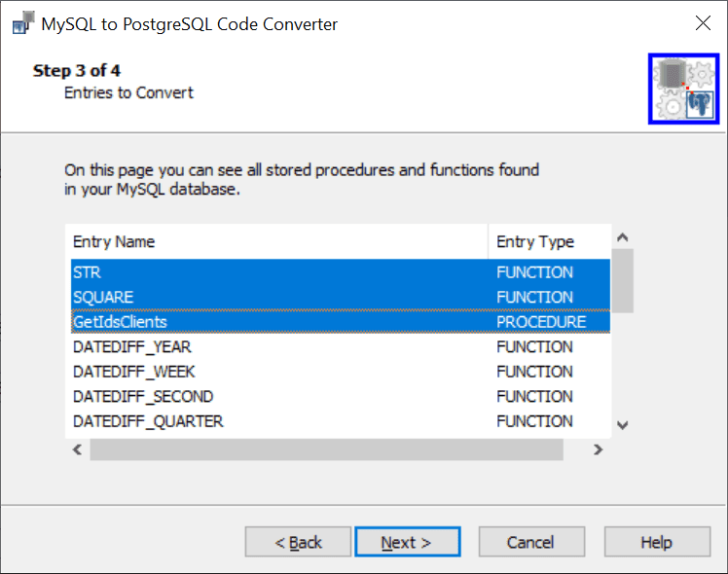Select the GetIdsClients procedure row
This screenshot has width=728, height=574.
pos(341,322)
